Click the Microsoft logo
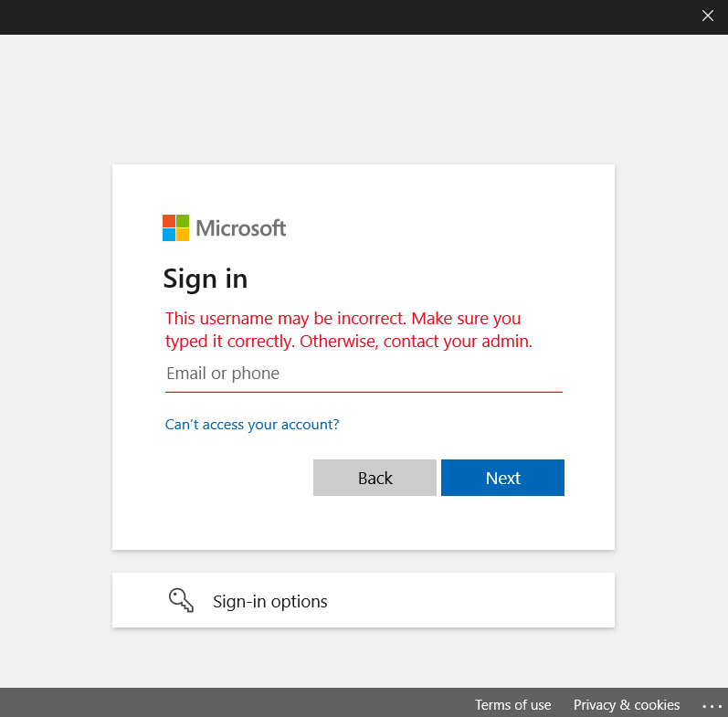728x717 pixels. pos(225,228)
